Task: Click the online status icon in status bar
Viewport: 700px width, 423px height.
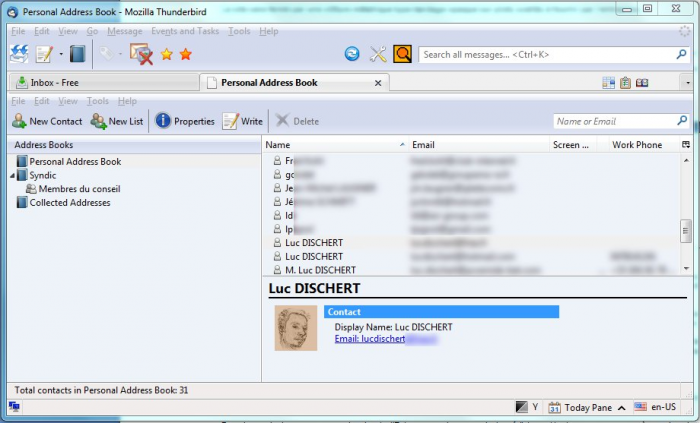Action: (x=14, y=406)
